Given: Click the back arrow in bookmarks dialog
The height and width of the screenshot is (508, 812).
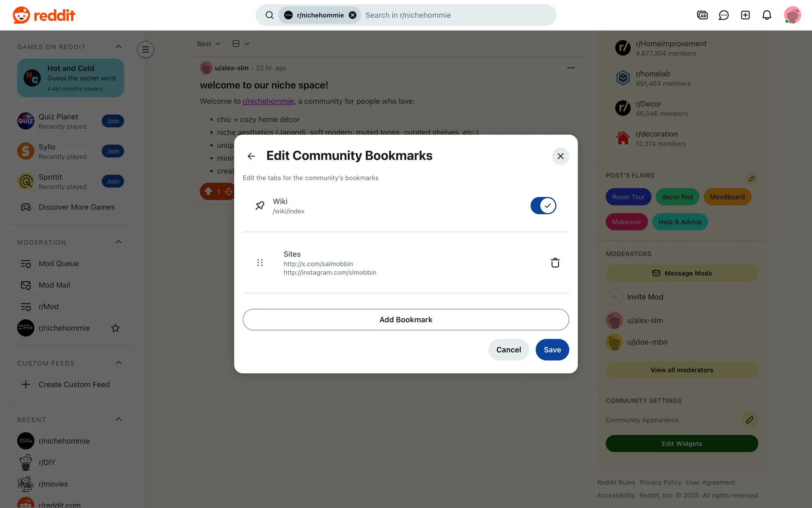Looking at the screenshot, I should coord(251,156).
